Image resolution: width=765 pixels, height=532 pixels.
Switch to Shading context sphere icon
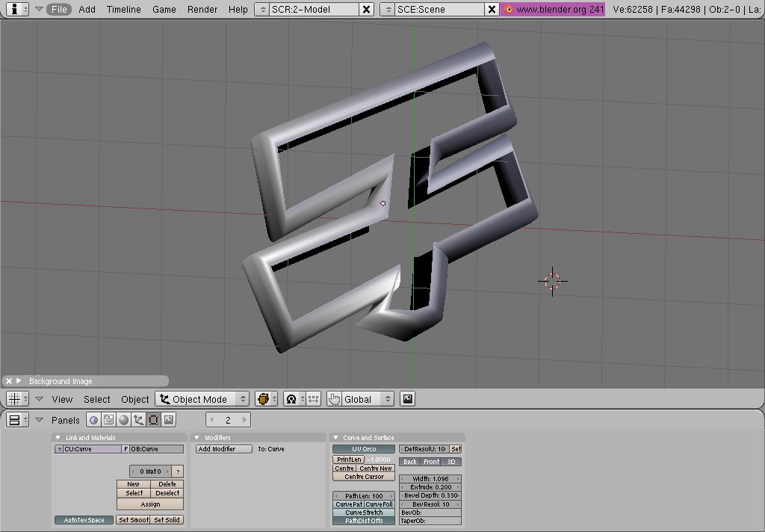(x=124, y=420)
